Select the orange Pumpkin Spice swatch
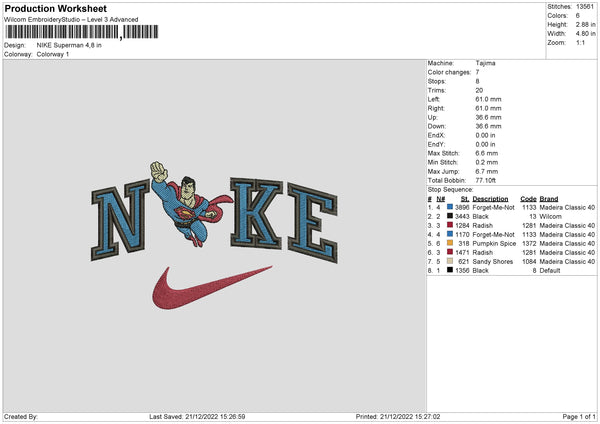 coord(450,243)
